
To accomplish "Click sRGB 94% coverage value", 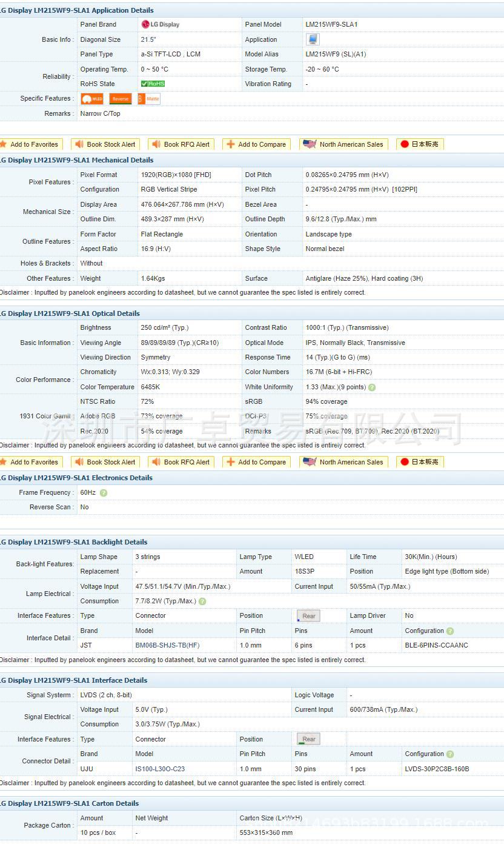I will point(327,401).
